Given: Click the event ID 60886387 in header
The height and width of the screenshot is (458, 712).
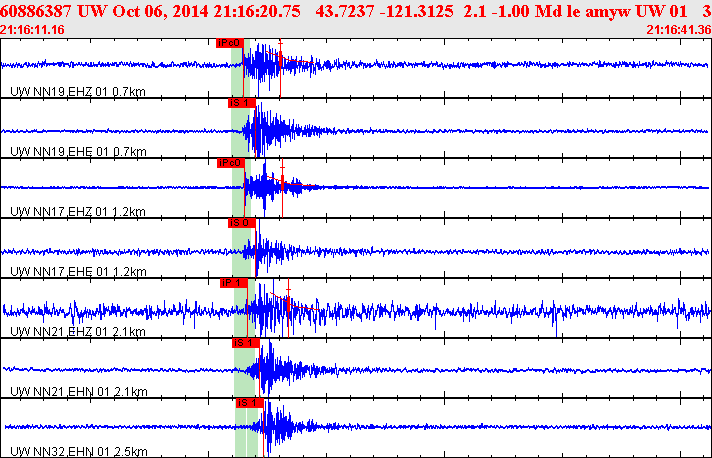Looking at the screenshot, I should tap(37, 11).
